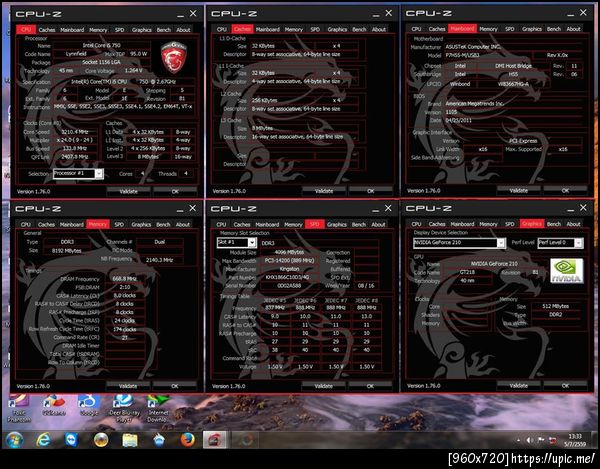Viewport: 600px width, 469px height.
Task: Click the volume speaker tray icon
Action: coord(530,440)
